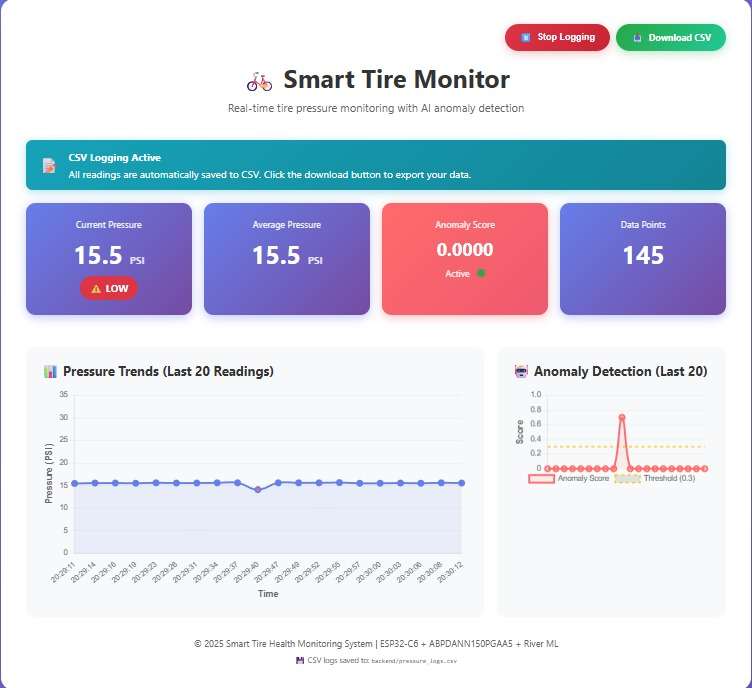Click the dipped data point at 20:29:40
Screen dimensions: 752x688
258,490
